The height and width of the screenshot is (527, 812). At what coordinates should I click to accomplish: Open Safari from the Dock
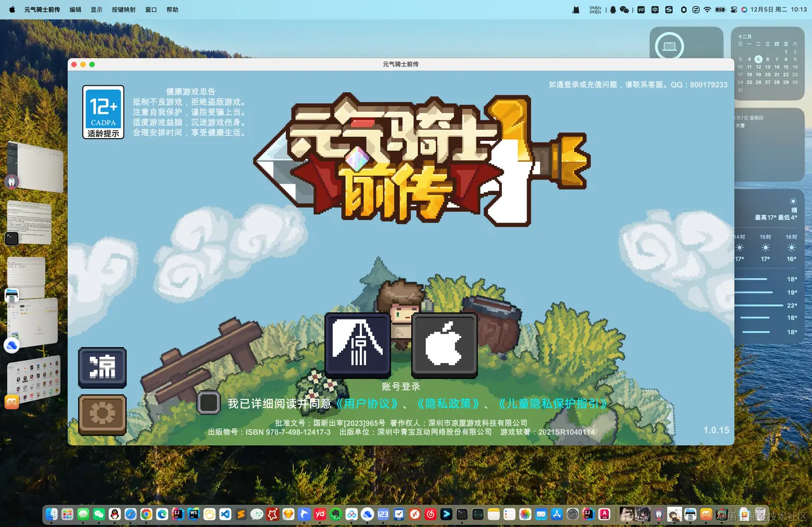click(130, 514)
